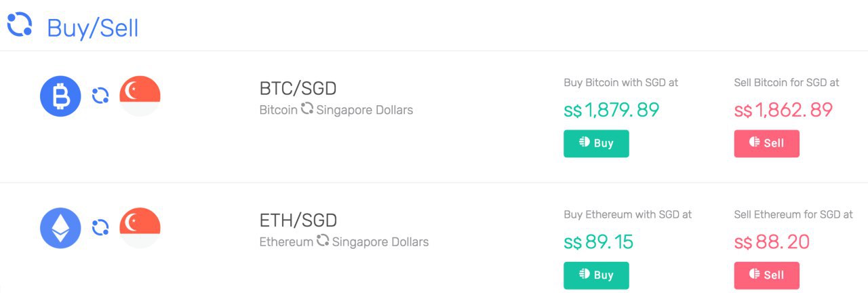868x293 pixels.
Task: Select the S$1,879.89 Bitcoin buy price
Action: [612, 110]
